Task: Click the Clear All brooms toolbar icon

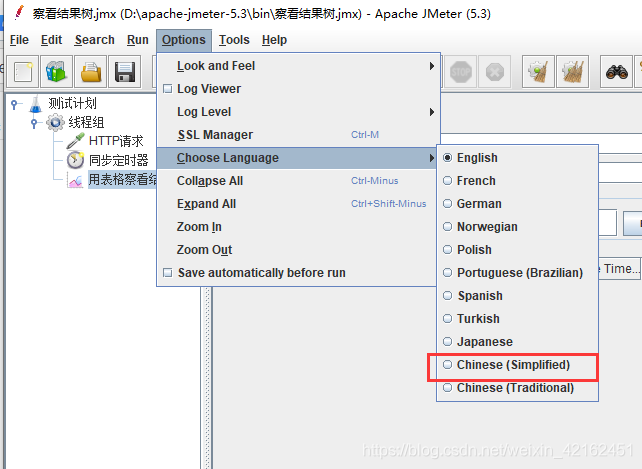Action: pos(573,72)
